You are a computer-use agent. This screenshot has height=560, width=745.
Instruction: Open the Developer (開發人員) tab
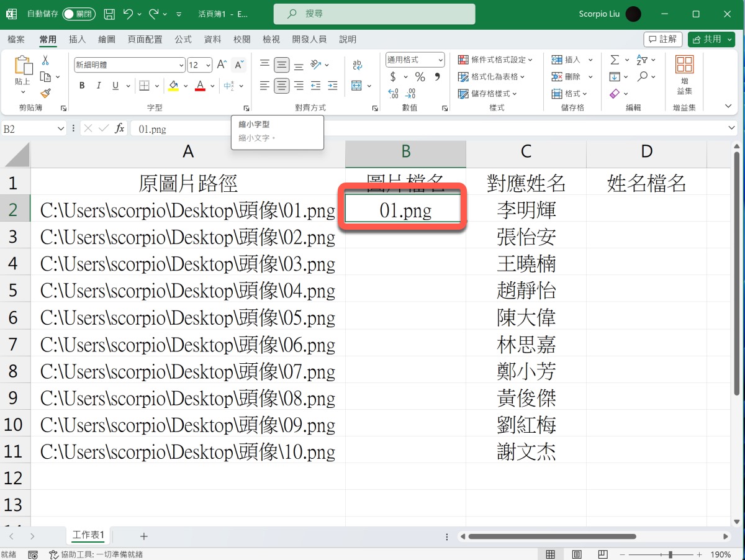tap(309, 39)
